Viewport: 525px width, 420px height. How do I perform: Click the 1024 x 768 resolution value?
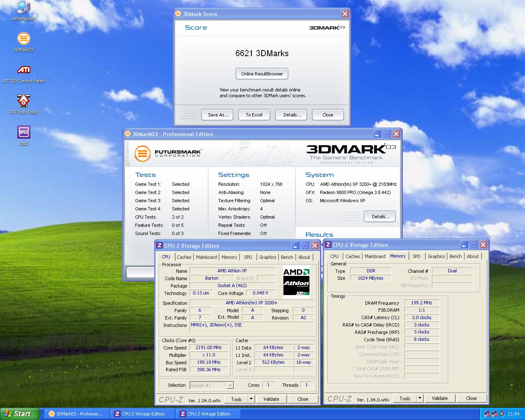click(271, 184)
